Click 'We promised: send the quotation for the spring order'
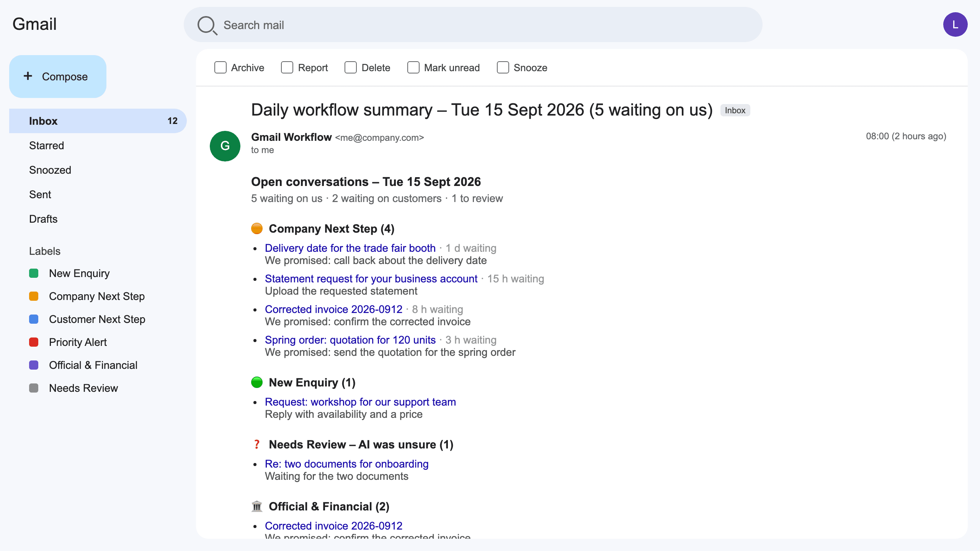This screenshot has height=551, width=980. (x=390, y=352)
